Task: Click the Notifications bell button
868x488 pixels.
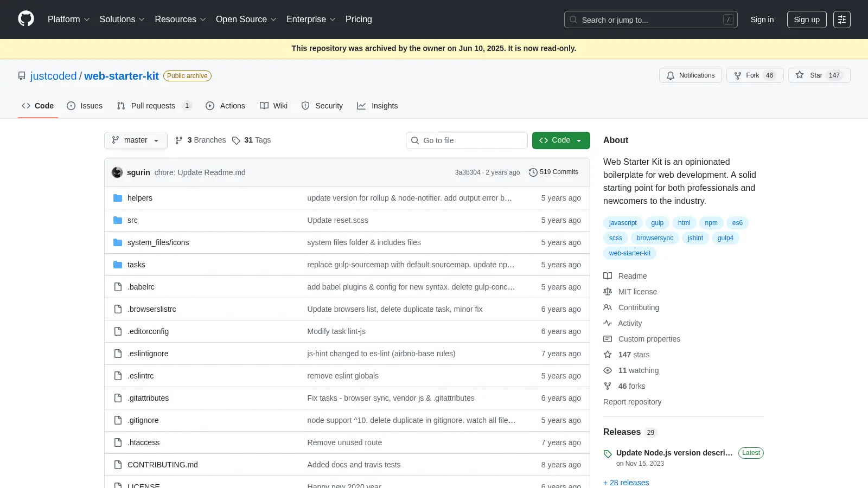Action: [x=690, y=75]
